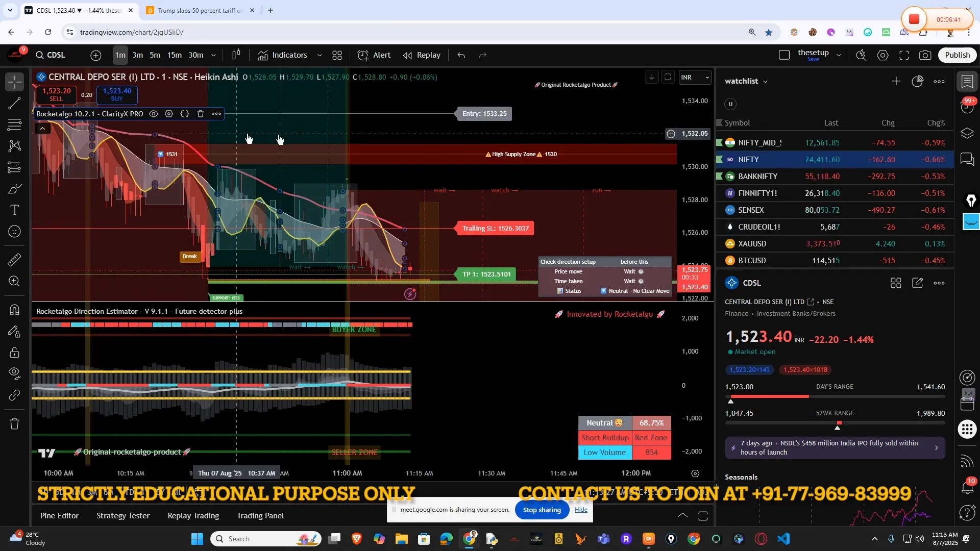Image resolution: width=980 pixels, height=551 pixels.
Task: Switch to 3m timeframe
Action: 138,55
